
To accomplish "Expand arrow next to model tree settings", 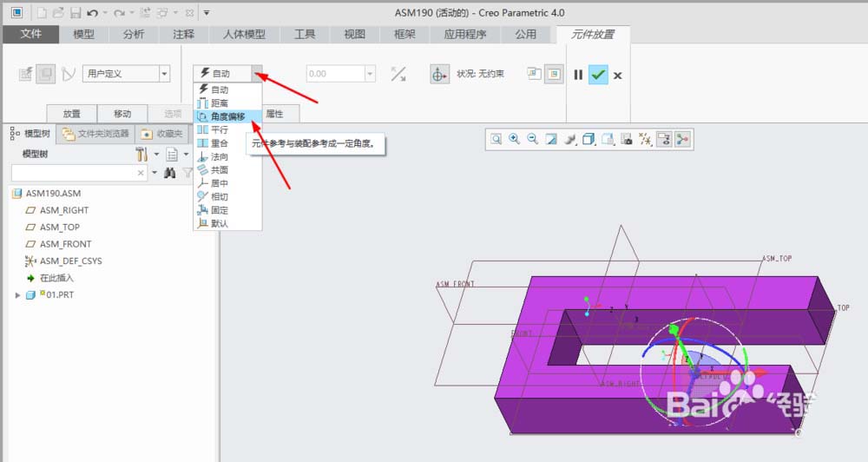I will [x=156, y=154].
